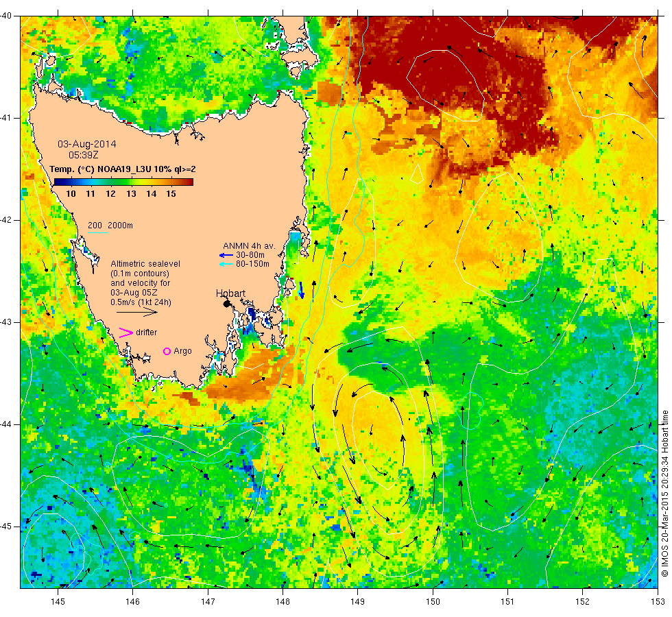The width and height of the screenshot is (672, 617).
Task: Click the longitude 153 axis label
Action: pos(658,602)
